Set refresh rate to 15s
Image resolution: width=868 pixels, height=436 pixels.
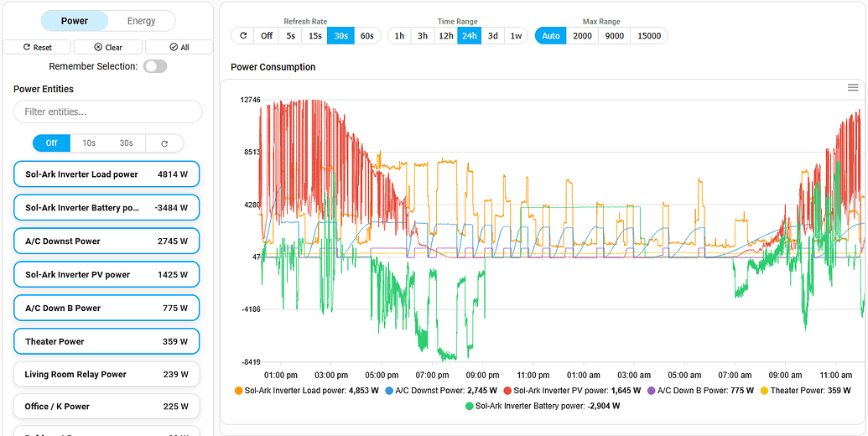[x=315, y=35]
